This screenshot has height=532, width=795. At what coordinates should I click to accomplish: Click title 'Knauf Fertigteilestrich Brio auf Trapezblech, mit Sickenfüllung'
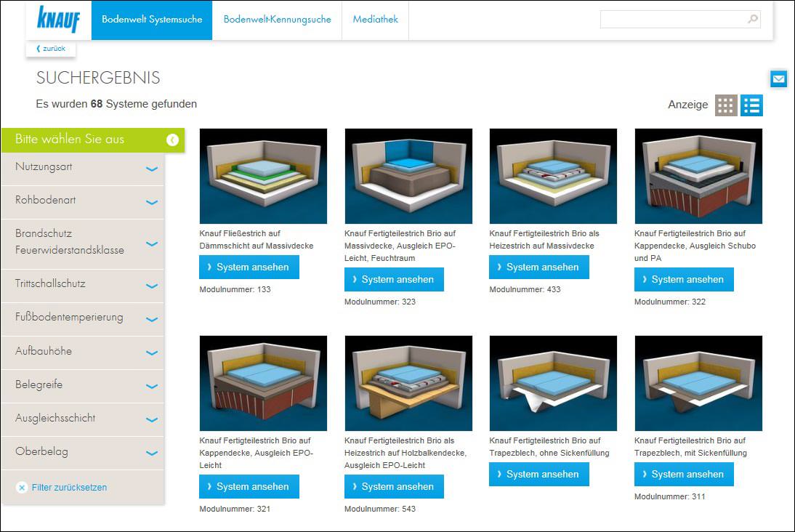tap(690, 447)
